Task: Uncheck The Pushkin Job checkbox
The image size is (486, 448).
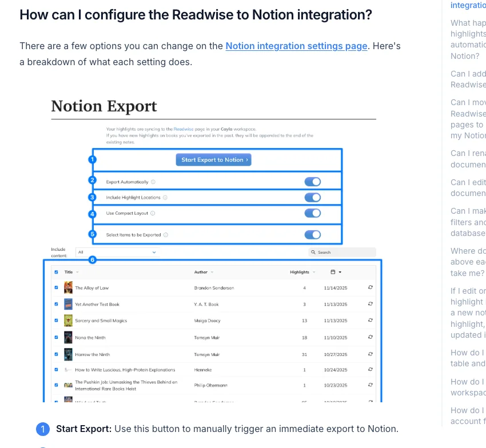Action: click(56, 385)
